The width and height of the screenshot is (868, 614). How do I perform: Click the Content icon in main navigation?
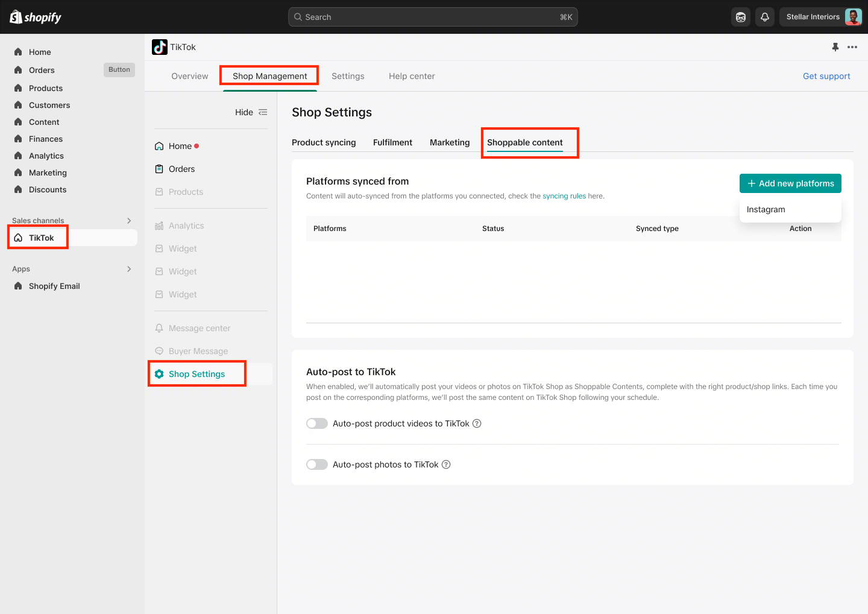(18, 122)
